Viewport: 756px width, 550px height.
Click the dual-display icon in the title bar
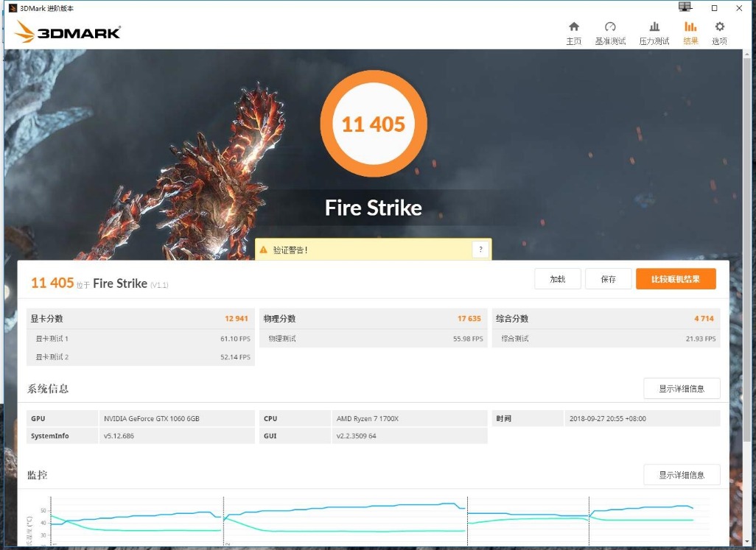[685, 6]
